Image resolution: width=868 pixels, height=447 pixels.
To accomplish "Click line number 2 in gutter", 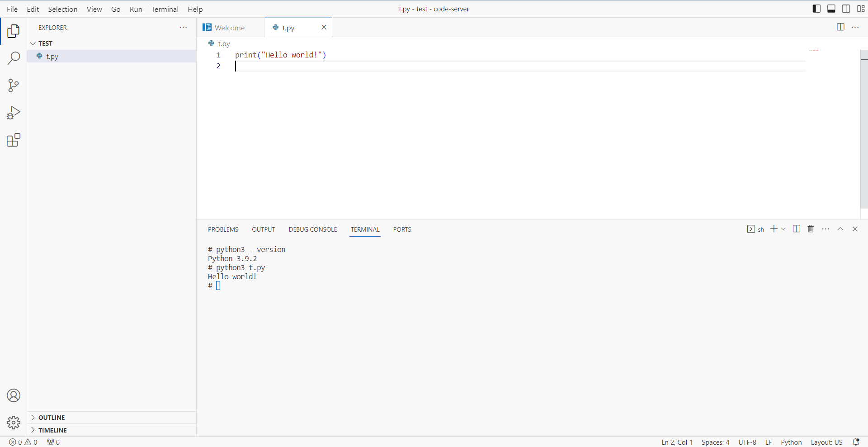I will tap(218, 66).
